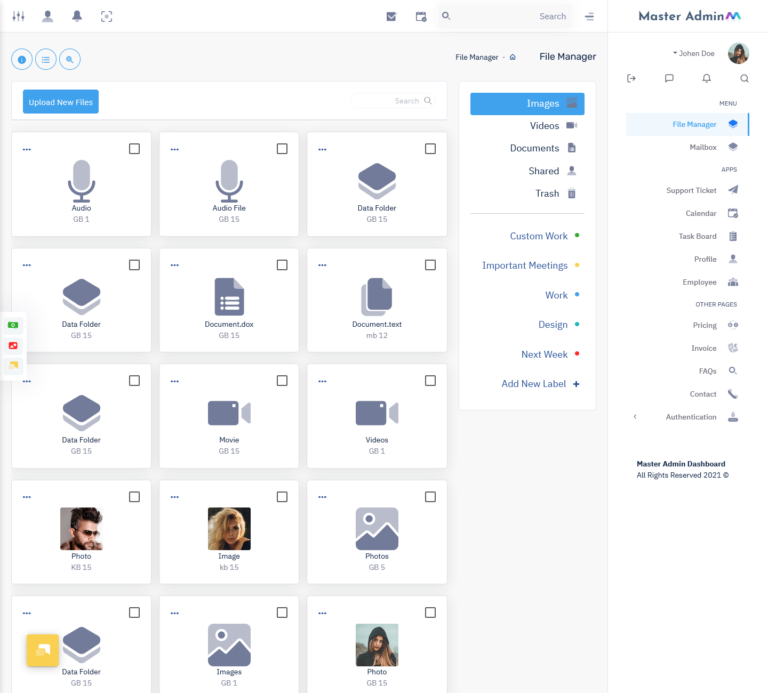Open sidebar bell notification icon
Viewport: 768px width, 693px height.
706,78
